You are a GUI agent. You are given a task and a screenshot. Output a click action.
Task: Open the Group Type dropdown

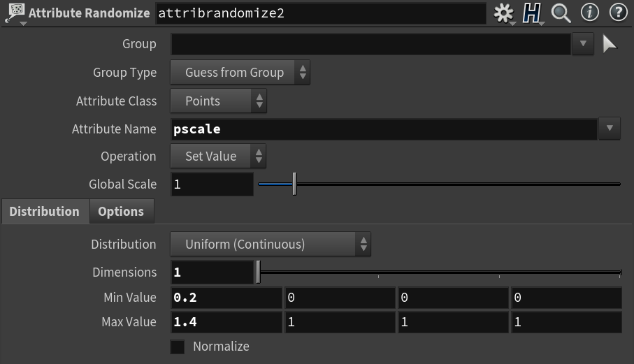pyautogui.click(x=240, y=73)
